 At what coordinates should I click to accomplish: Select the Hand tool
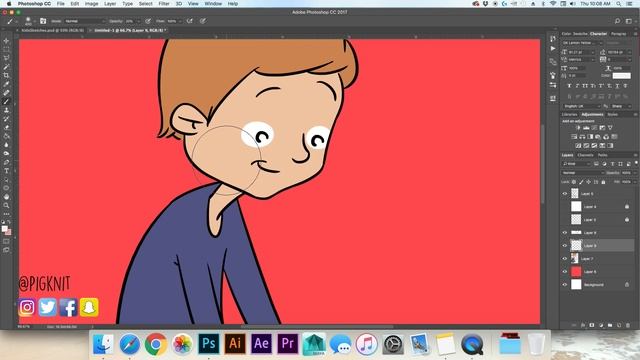pyautogui.click(x=6, y=197)
